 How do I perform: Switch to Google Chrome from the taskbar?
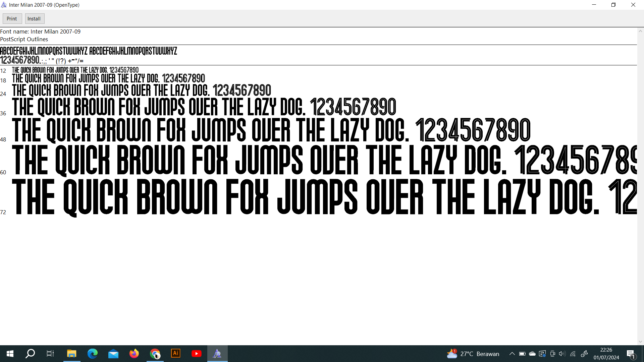[155, 354]
